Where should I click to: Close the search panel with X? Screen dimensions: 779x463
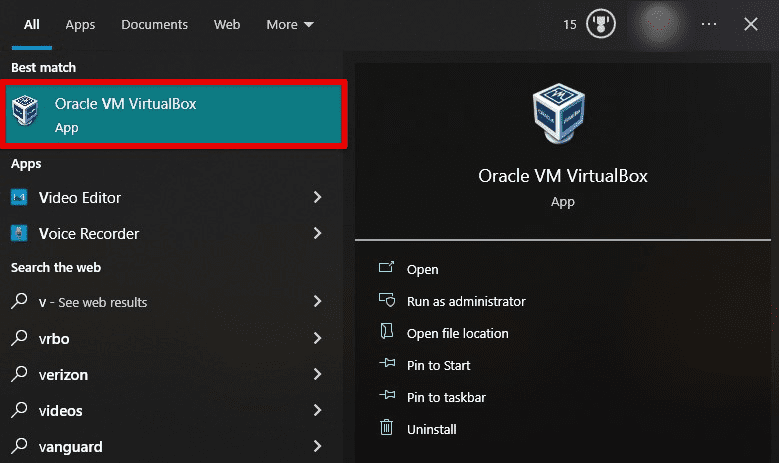point(751,24)
